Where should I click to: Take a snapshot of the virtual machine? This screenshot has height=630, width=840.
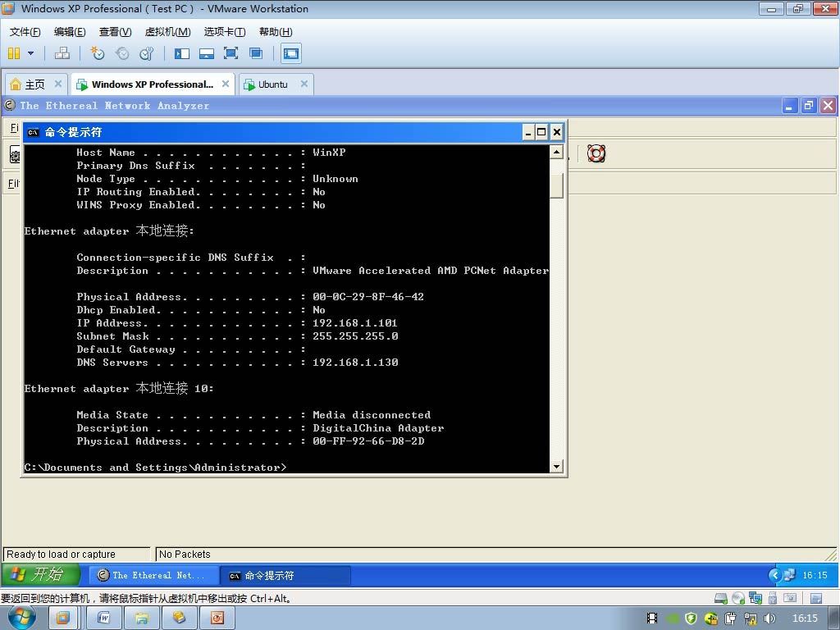coord(97,53)
